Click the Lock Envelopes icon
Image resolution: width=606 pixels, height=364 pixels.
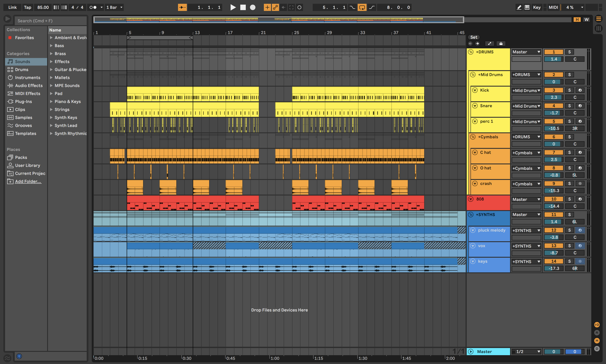[x=501, y=44]
